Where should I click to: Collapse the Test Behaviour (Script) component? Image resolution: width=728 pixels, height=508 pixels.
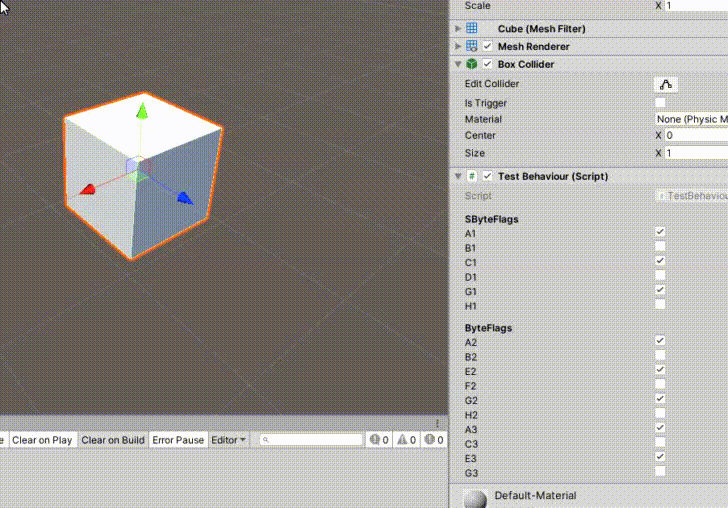pyautogui.click(x=458, y=176)
